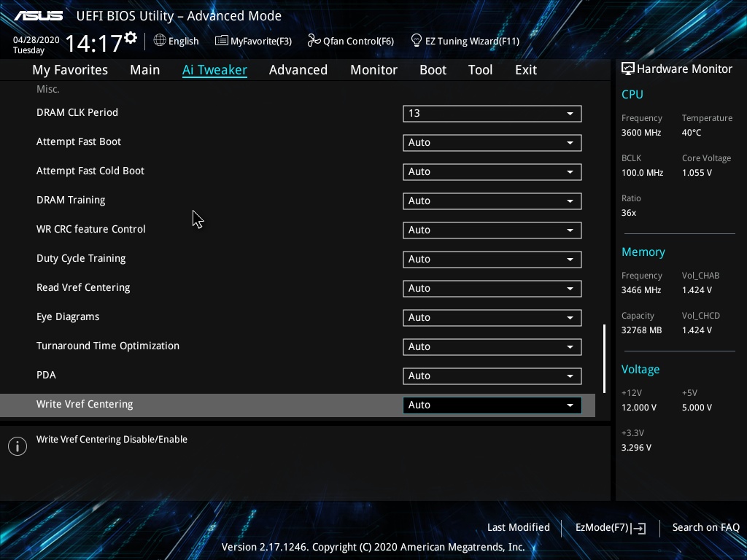Click the EZ Tuning Wizard lightbulb icon
The height and width of the screenshot is (560, 747).
pyautogui.click(x=416, y=41)
